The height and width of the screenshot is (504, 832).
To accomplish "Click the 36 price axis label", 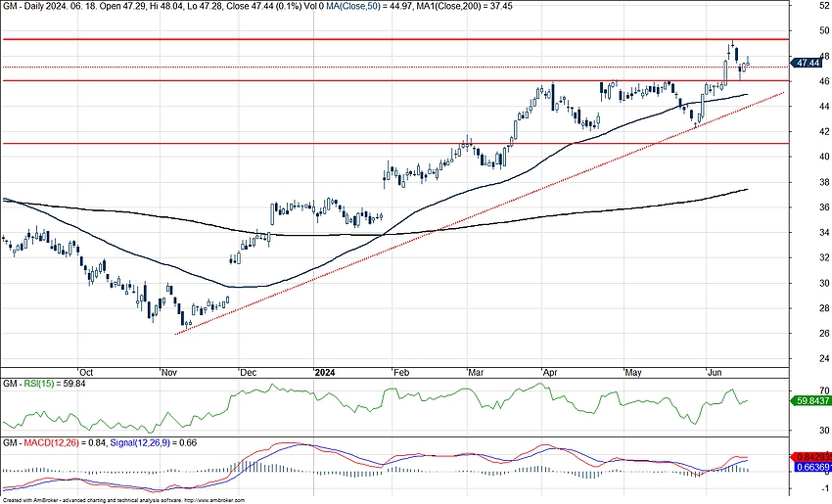I will [824, 206].
